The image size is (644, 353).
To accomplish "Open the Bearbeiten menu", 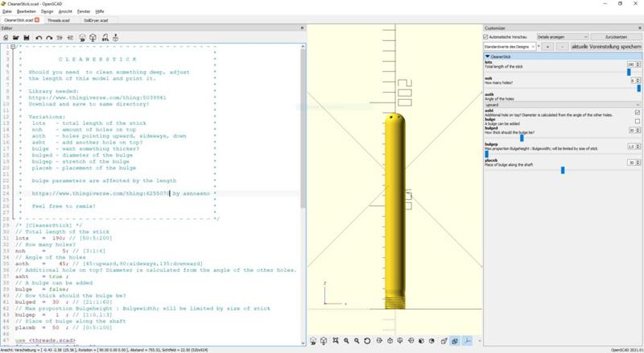I will pos(27,11).
